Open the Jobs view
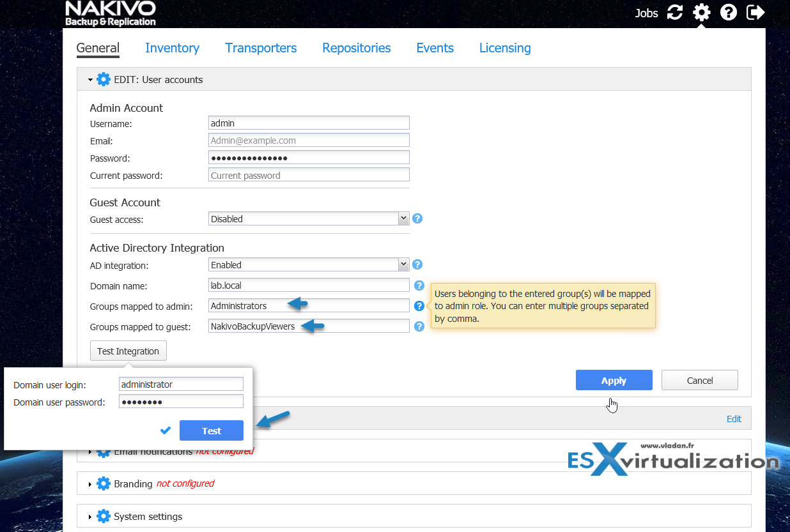Viewport: 790px width, 532px height. 646,13
